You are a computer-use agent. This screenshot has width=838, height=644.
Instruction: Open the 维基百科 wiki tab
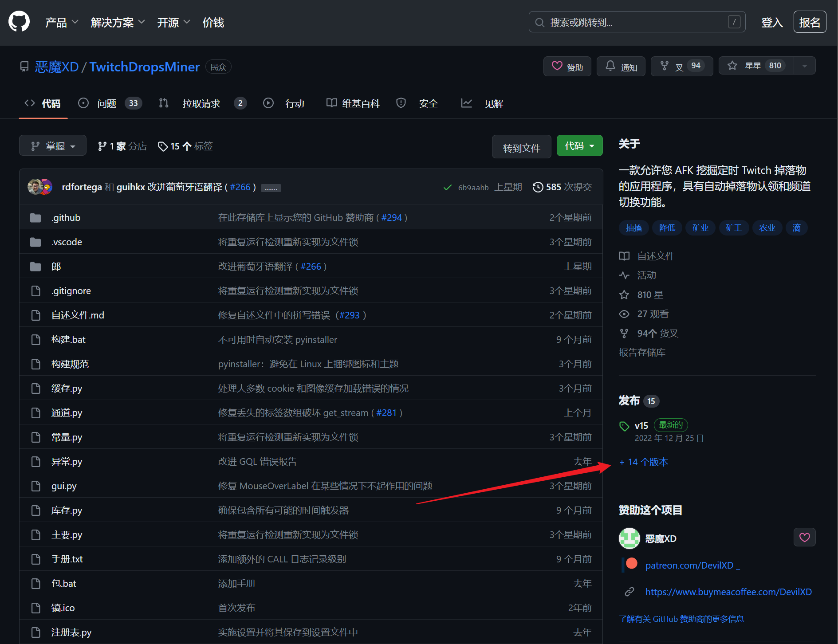pos(353,103)
